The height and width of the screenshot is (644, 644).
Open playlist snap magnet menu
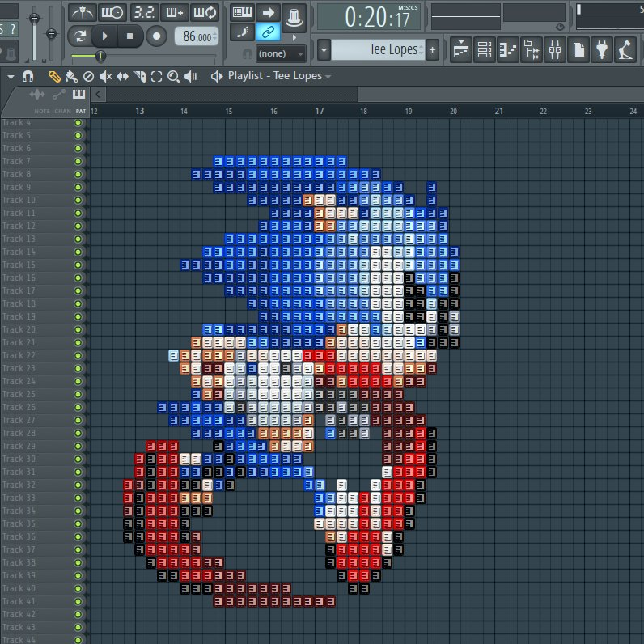coord(28,76)
